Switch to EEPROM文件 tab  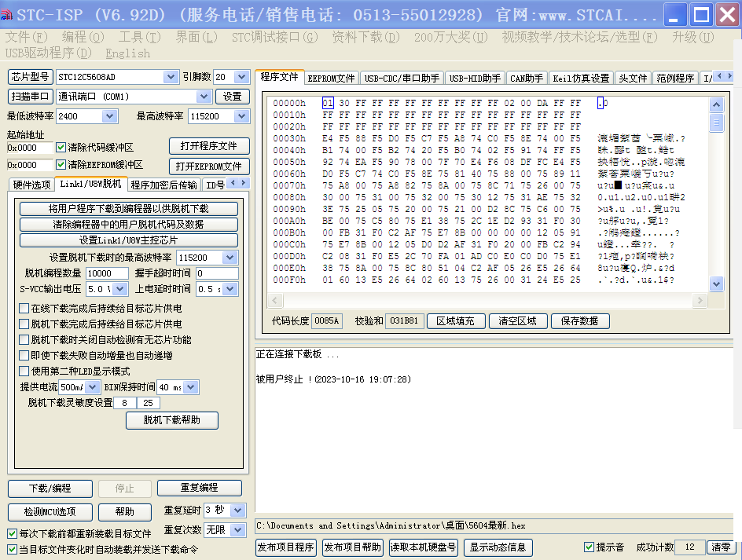[x=331, y=78]
